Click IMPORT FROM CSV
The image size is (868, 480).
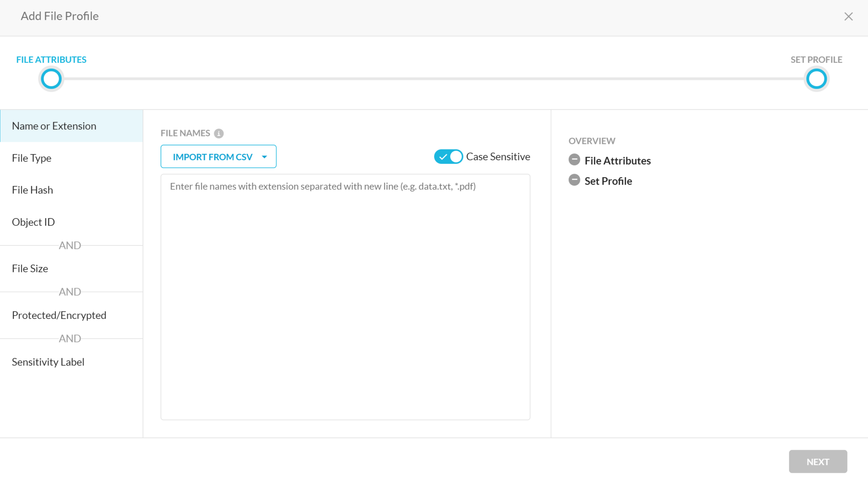coord(212,156)
